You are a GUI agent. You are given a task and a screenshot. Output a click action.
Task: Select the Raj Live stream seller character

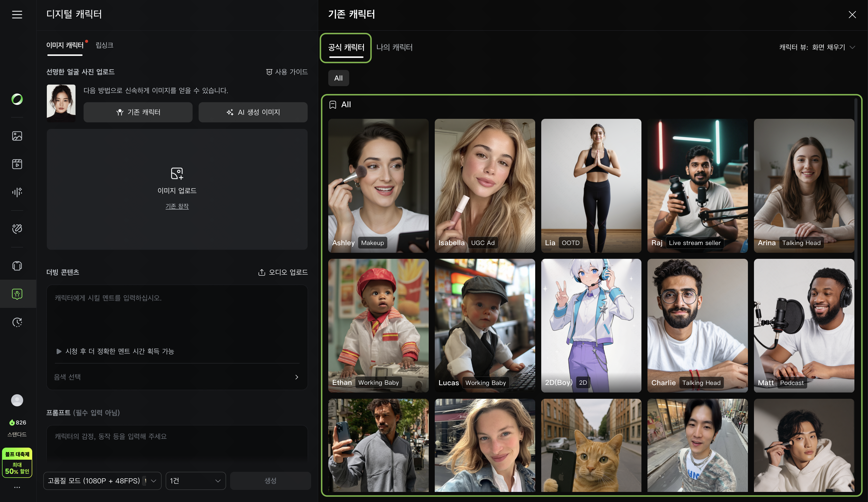(x=698, y=186)
